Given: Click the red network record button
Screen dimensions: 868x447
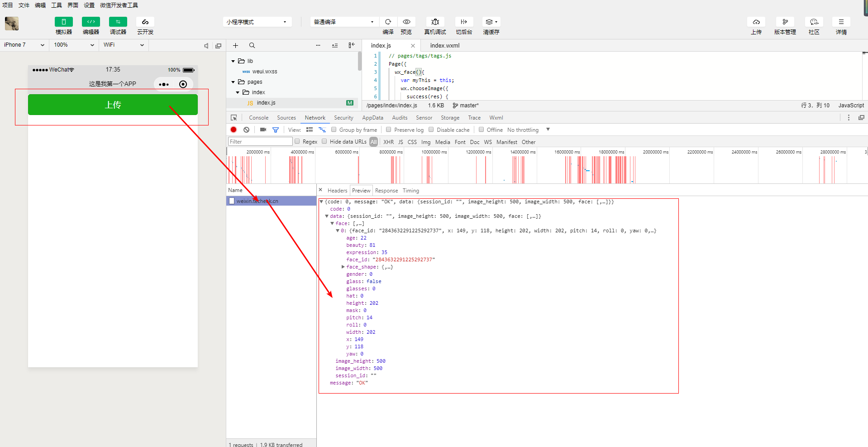Looking at the screenshot, I should click(234, 130).
